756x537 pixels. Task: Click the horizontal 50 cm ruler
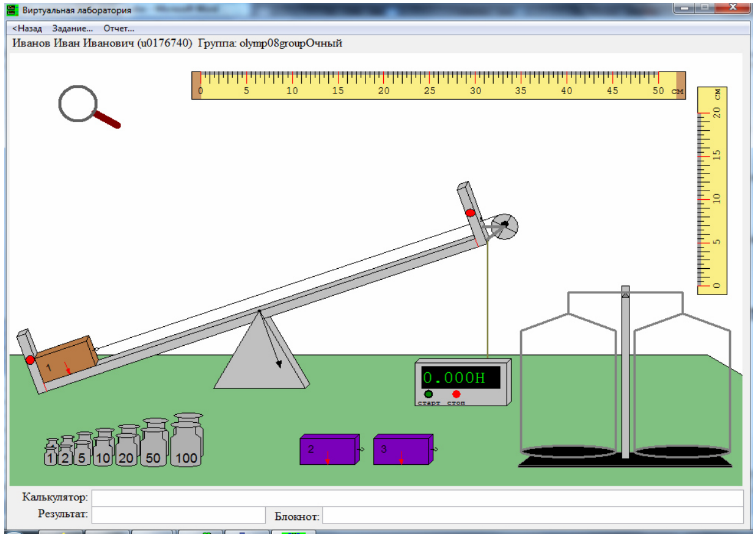pos(439,85)
